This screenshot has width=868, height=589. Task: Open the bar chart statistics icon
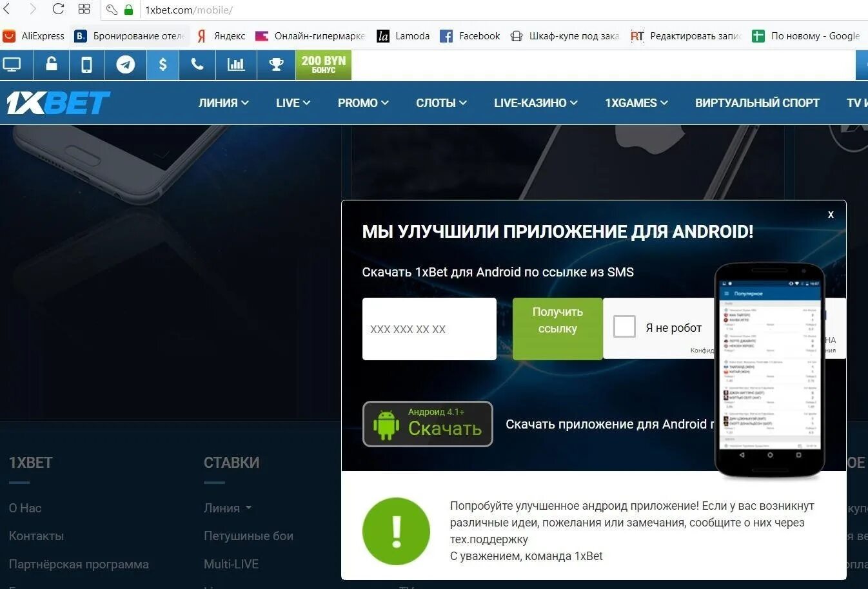point(236,64)
